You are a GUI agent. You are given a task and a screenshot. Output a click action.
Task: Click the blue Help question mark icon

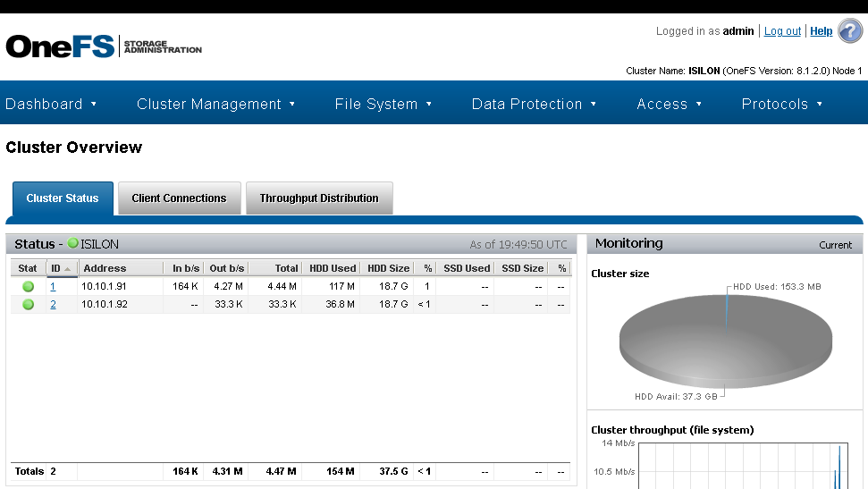click(850, 30)
